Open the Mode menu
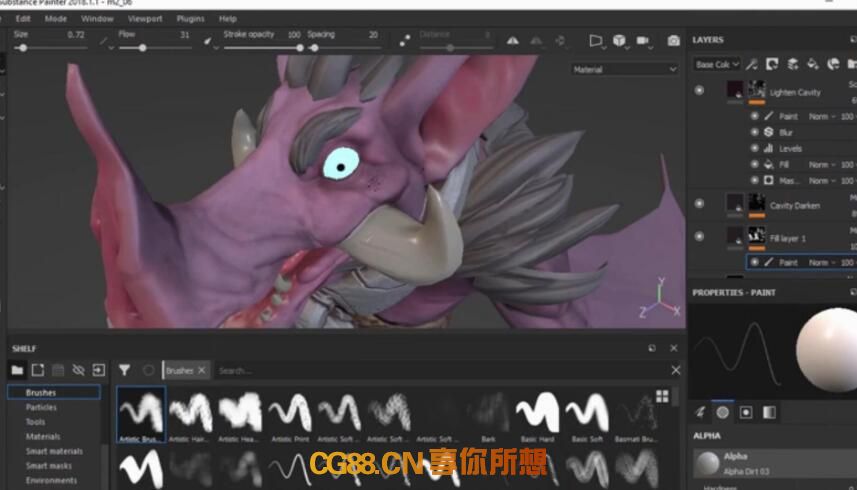 pos(56,19)
